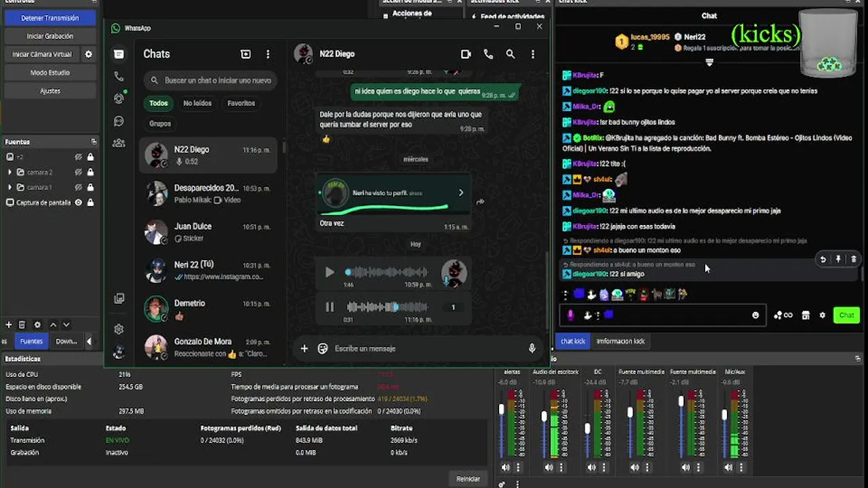The image size is (868, 488).
Task: Click the WhatsApp chat search field
Action: tap(210, 80)
